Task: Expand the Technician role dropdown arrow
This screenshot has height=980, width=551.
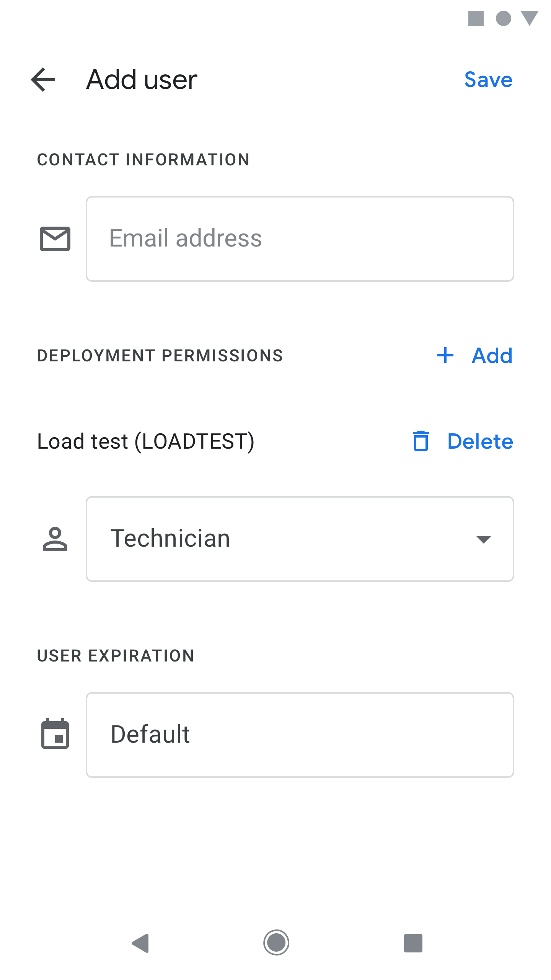Action: coord(484,539)
